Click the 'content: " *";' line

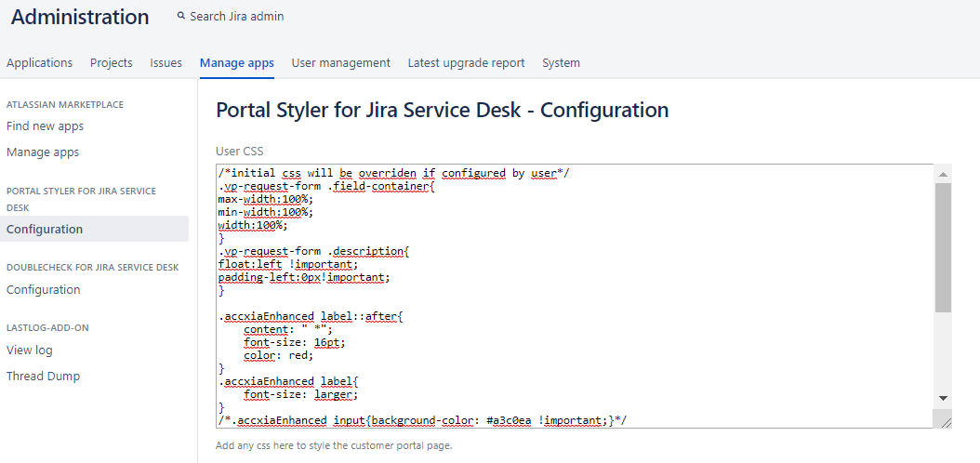click(288, 329)
